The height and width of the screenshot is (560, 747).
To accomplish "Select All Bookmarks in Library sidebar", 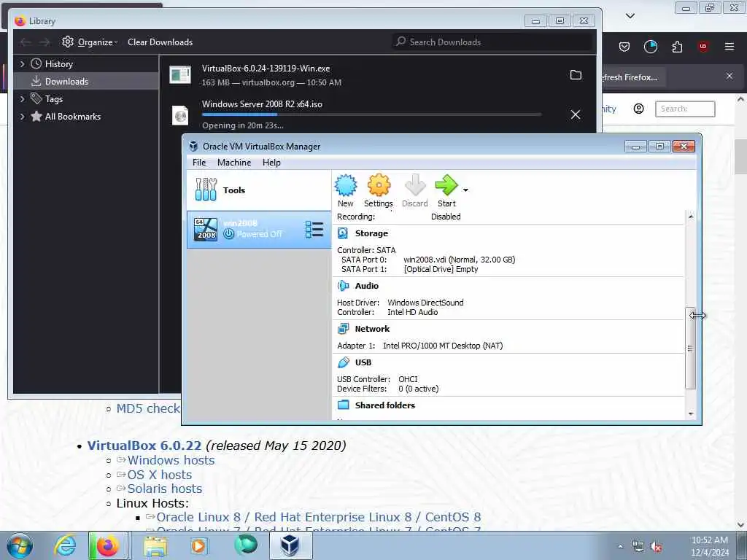I will coord(72,117).
